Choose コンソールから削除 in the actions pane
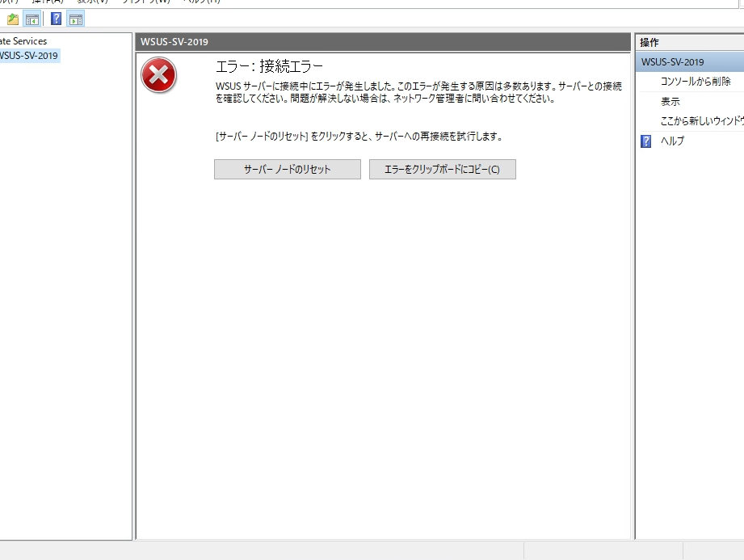This screenshot has width=744, height=560. click(696, 82)
